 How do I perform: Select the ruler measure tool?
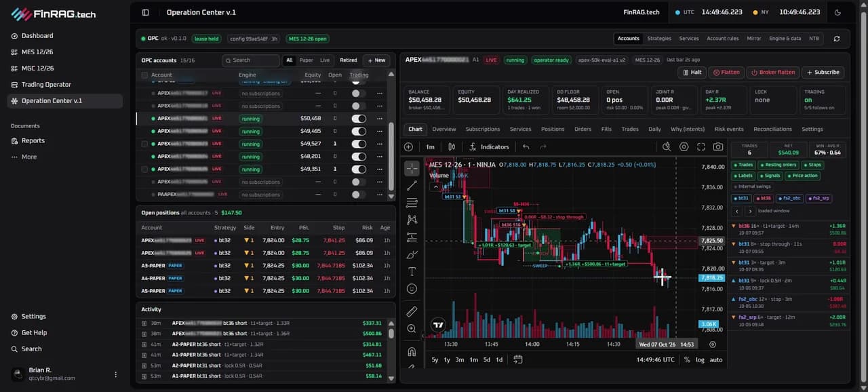tap(412, 311)
